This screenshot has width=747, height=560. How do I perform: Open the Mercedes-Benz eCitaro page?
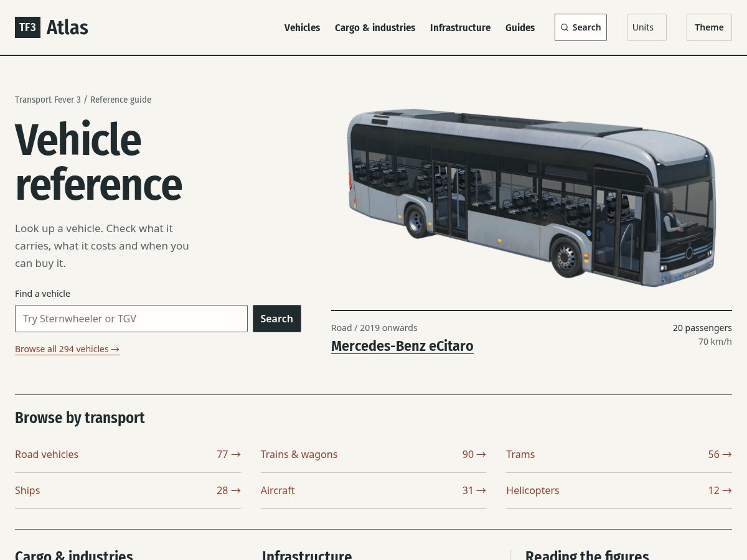tap(402, 346)
